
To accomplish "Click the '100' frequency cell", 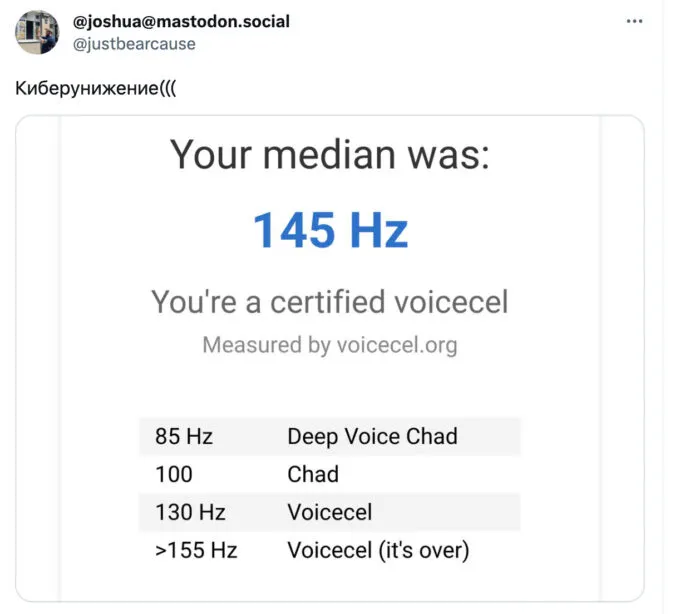I will 174,474.
